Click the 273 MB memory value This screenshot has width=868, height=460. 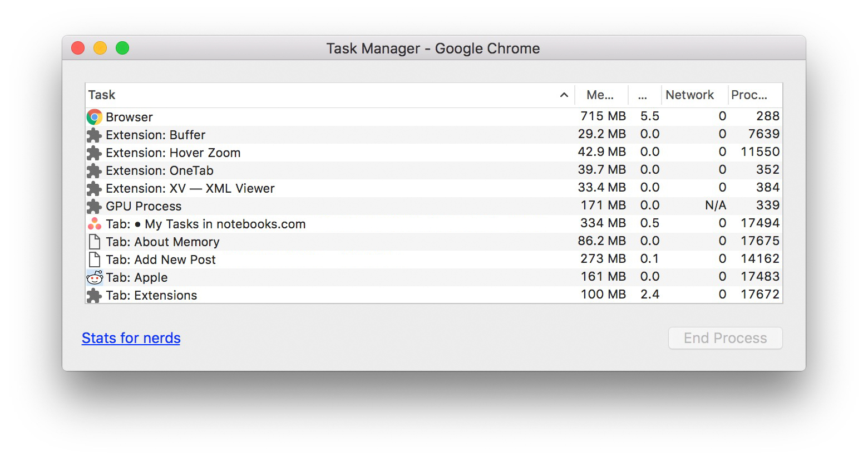tap(603, 258)
